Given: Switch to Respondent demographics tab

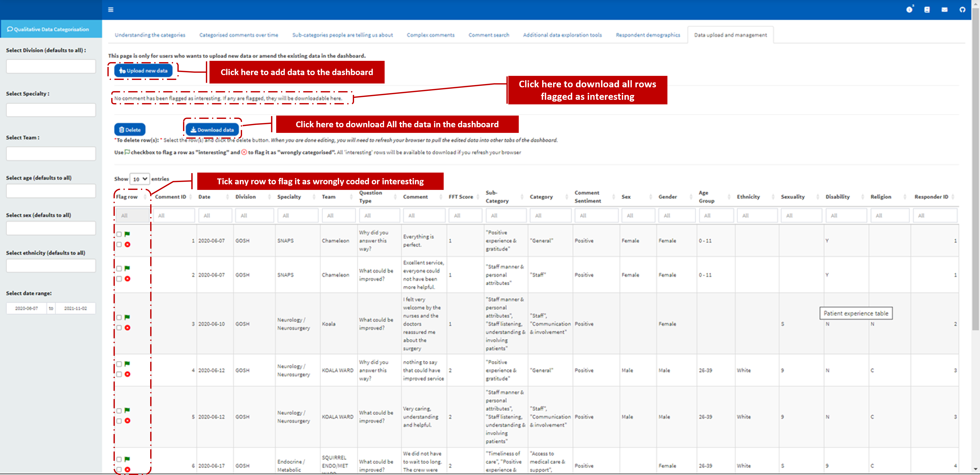Looking at the screenshot, I should pos(648,35).
